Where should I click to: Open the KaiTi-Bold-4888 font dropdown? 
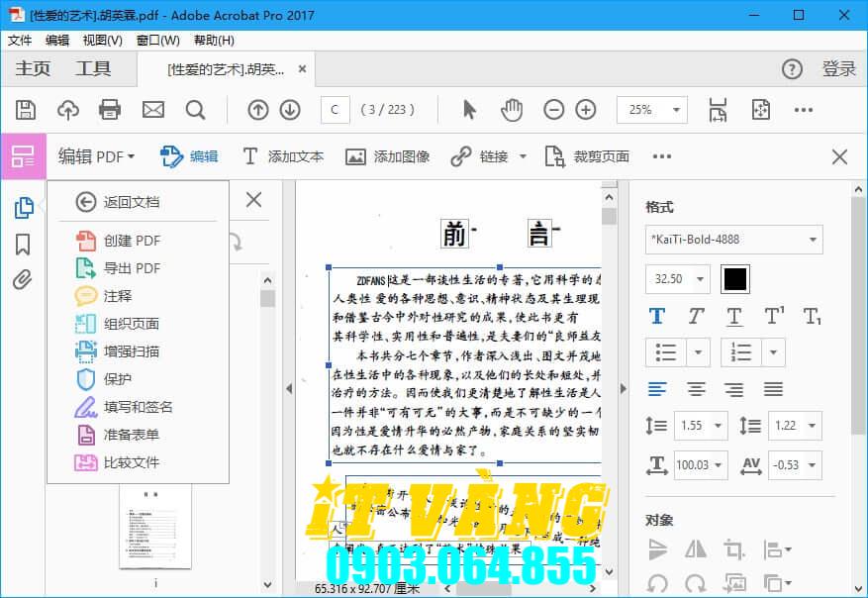732,239
